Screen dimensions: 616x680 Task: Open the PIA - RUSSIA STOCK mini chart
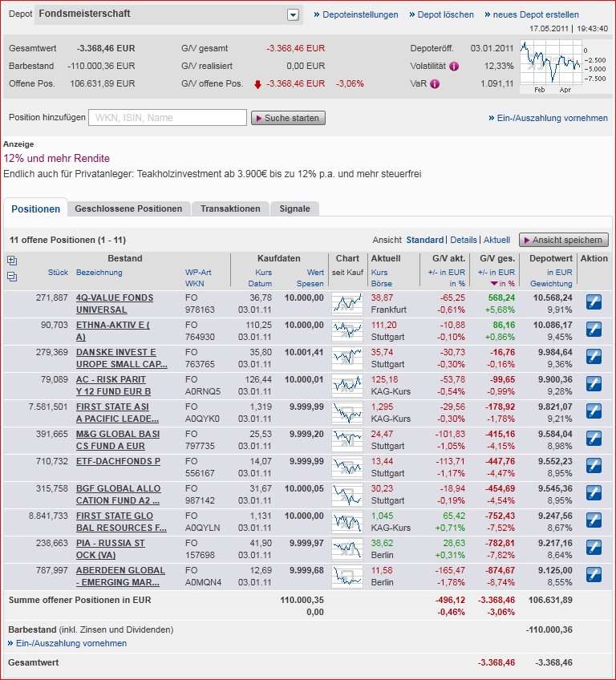pos(347,549)
